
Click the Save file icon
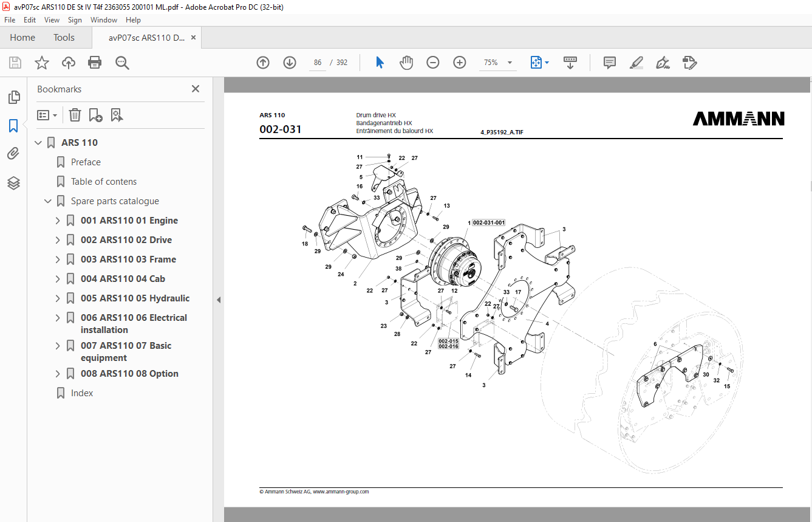click(x=15, y=63)
